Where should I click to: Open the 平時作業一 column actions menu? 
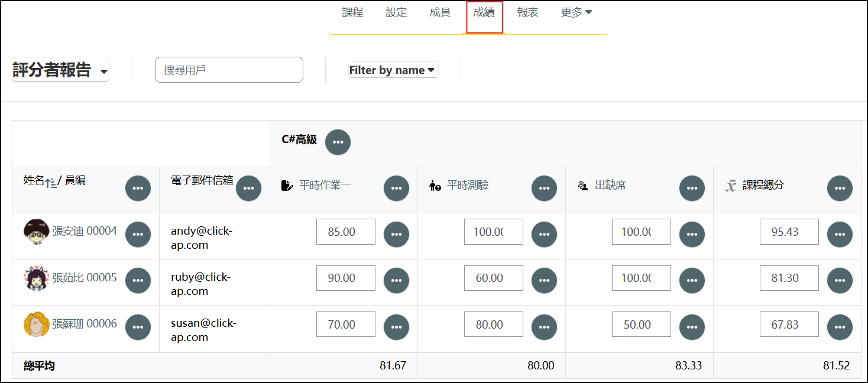pyautogui.click(x=397, y=189)
